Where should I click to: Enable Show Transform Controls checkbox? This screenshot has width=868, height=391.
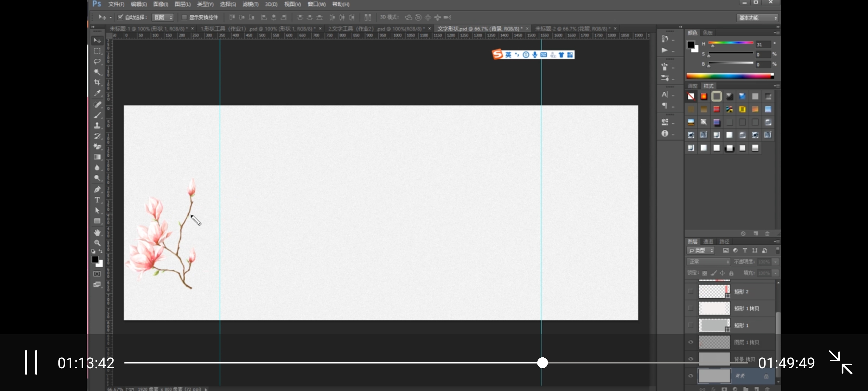point(184,17)
